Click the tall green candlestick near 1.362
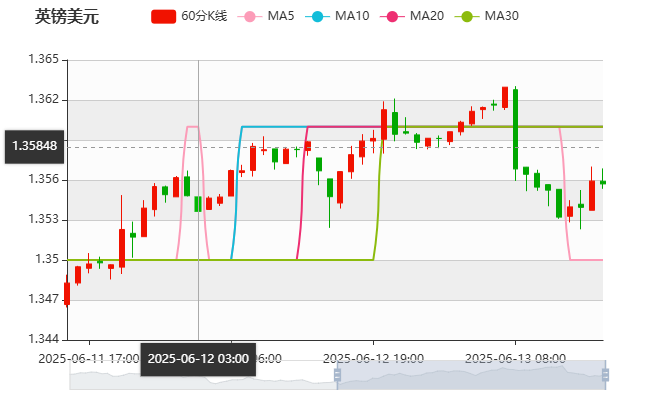 pos(515,130)
